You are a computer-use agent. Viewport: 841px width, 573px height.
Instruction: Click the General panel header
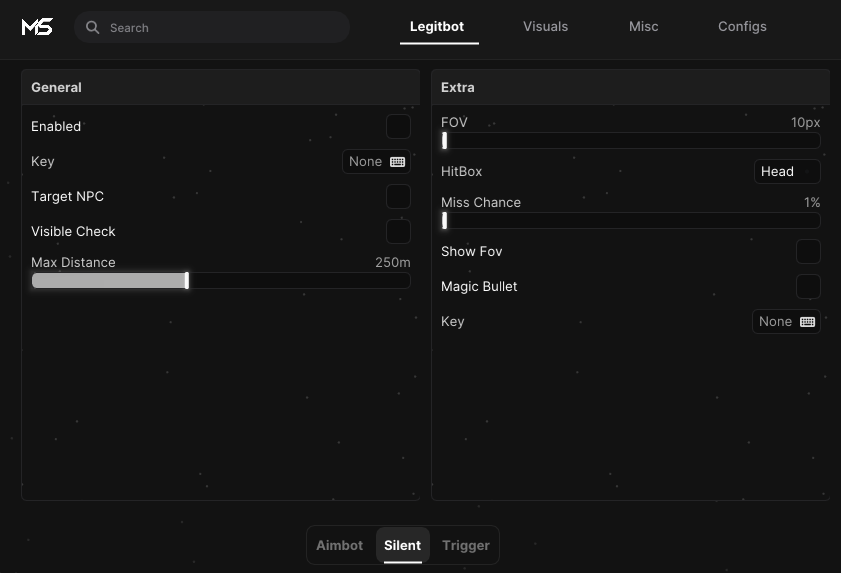pyautogui.click(x=220, y=87)
